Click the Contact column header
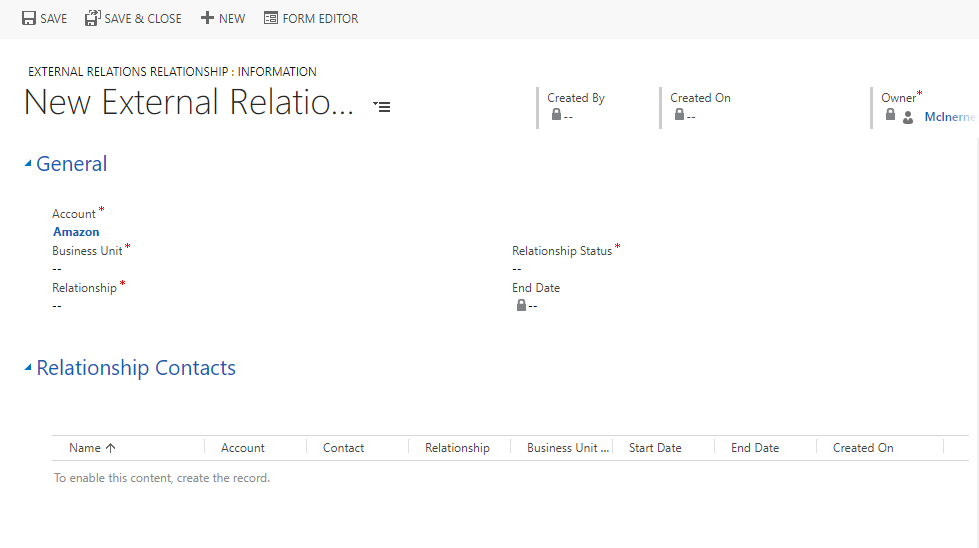The image size is (979, 548). 343,448
